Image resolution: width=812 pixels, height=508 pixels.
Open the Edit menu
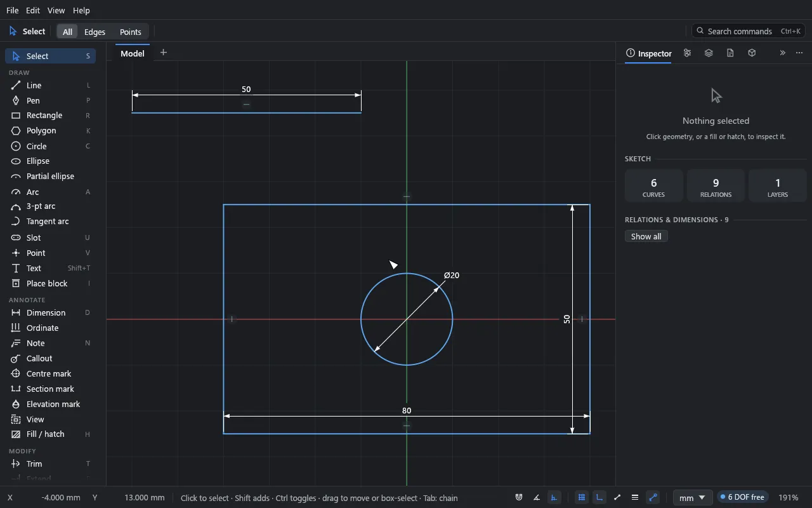[x=33, y=11]
